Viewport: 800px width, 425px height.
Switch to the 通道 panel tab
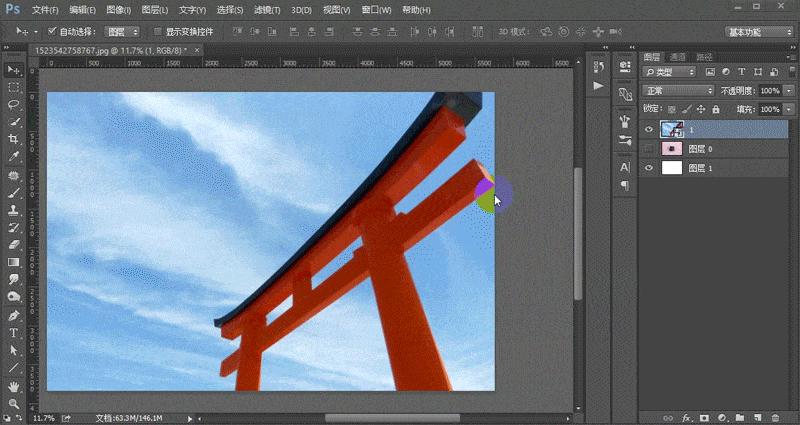tap(678, 57)
